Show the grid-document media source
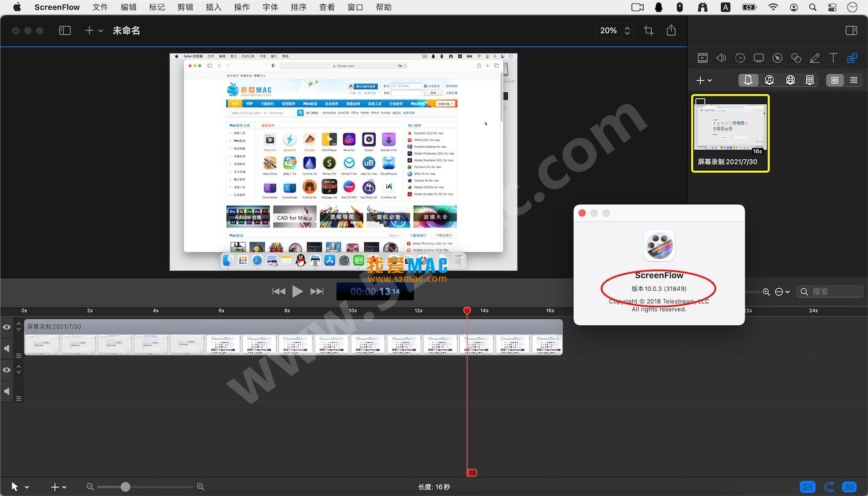 [810, 80]
